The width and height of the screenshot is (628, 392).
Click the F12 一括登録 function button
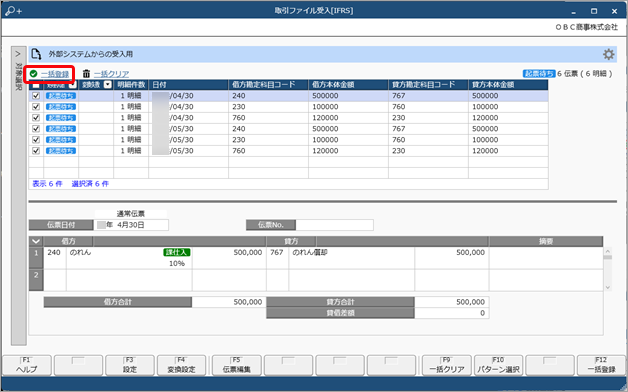pyautogui.click(x=601, y=365)
